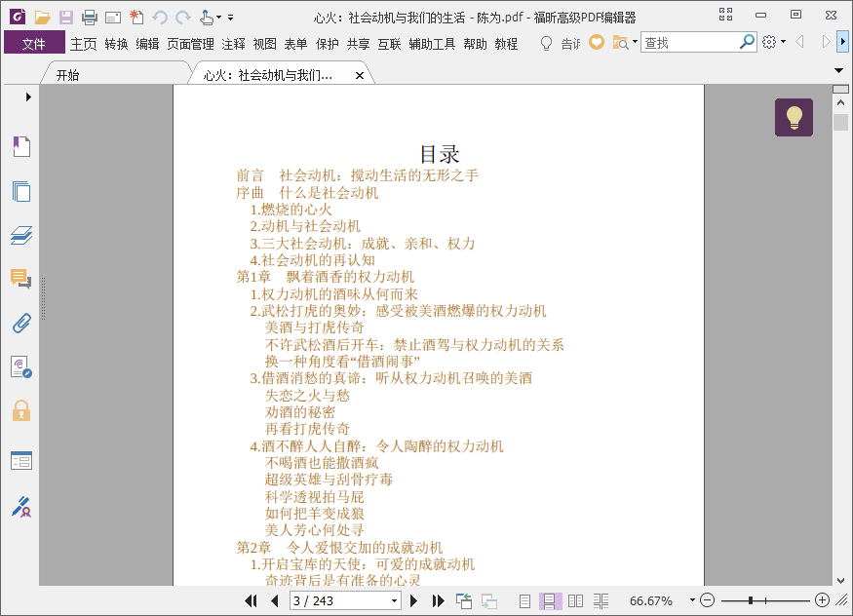Viewport: 853px width, 616px height.
Task: Open the sign and certify pen panel
Action: click(21, 507)
